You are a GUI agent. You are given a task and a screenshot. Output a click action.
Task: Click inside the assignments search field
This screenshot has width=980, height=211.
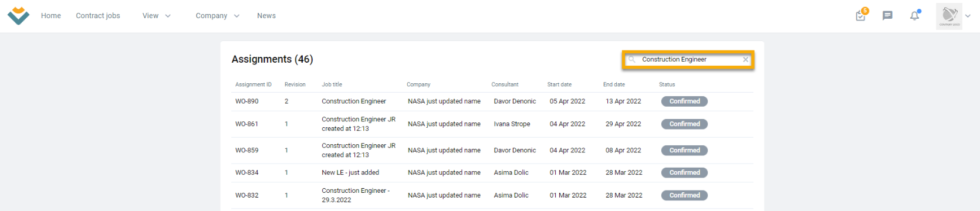click(x=688, y=60)
